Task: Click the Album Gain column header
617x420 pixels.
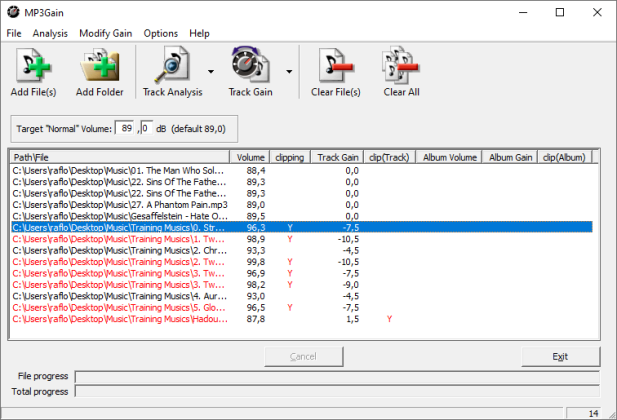Action: point(510,157)
